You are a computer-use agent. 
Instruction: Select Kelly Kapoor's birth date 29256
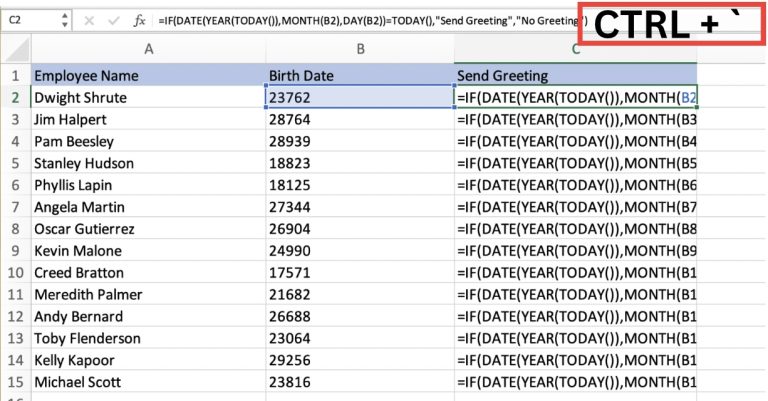pyautogui.click(x=359, y=360)
